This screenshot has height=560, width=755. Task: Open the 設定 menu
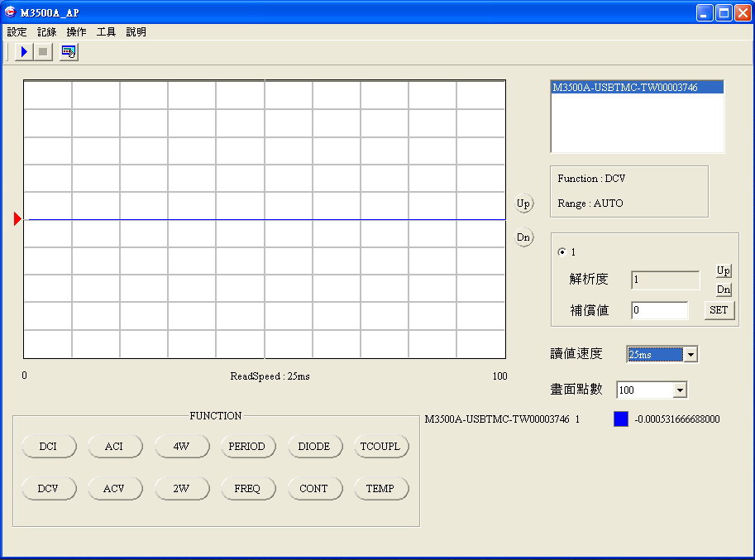point(17,32)
